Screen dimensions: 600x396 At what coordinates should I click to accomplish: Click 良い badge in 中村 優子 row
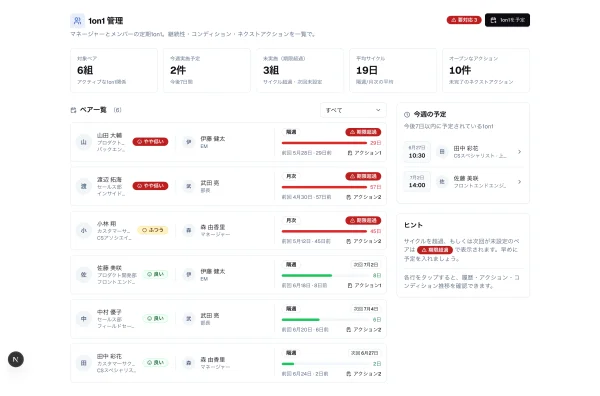point(155,318)
